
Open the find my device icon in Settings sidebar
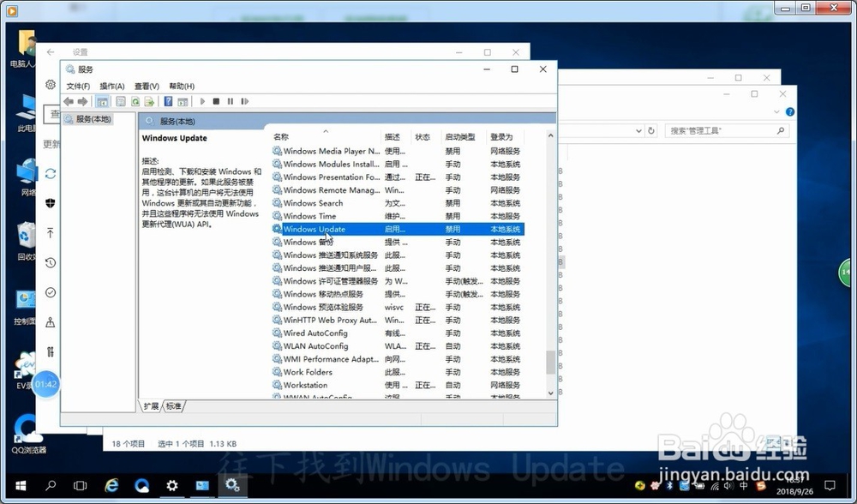click(x=51, y=322)
